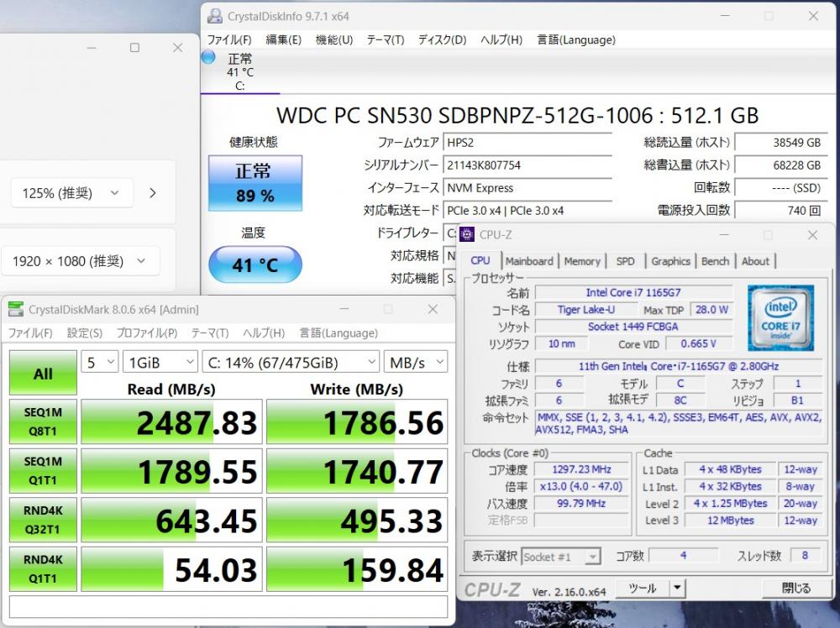Image resolution: width=840 pixels, height=628 pixels.
Task: Open the Mainboard tab in CPU-Z
Action: pos(529,261)
